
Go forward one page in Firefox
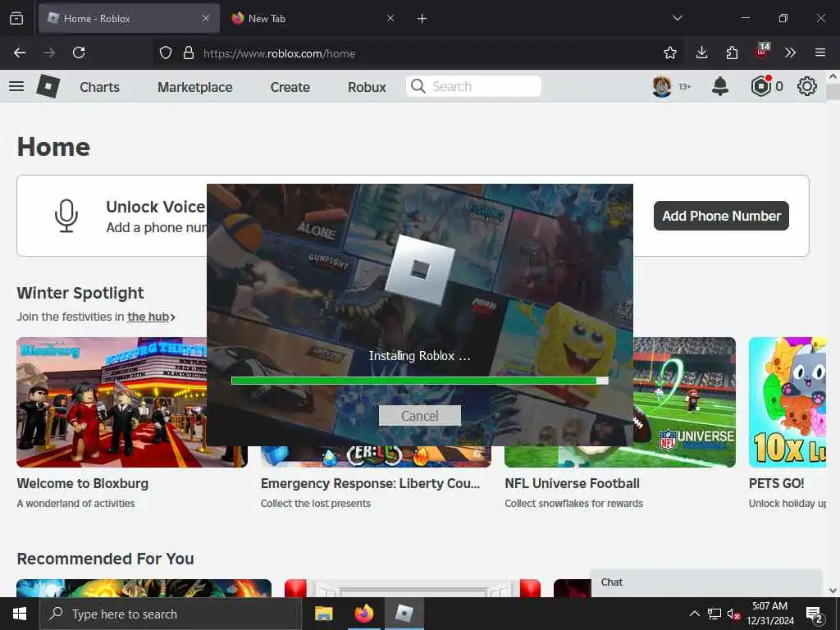[49, 52]
